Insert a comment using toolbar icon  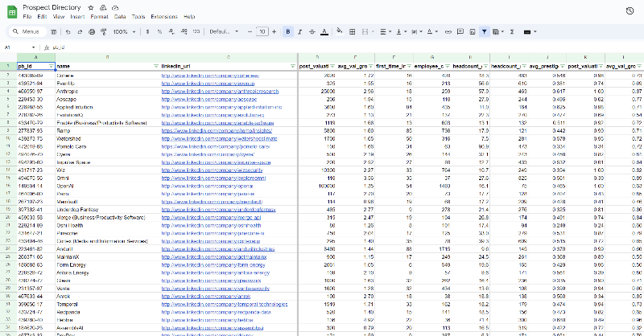pyautogui.click(x=460, y=31)
